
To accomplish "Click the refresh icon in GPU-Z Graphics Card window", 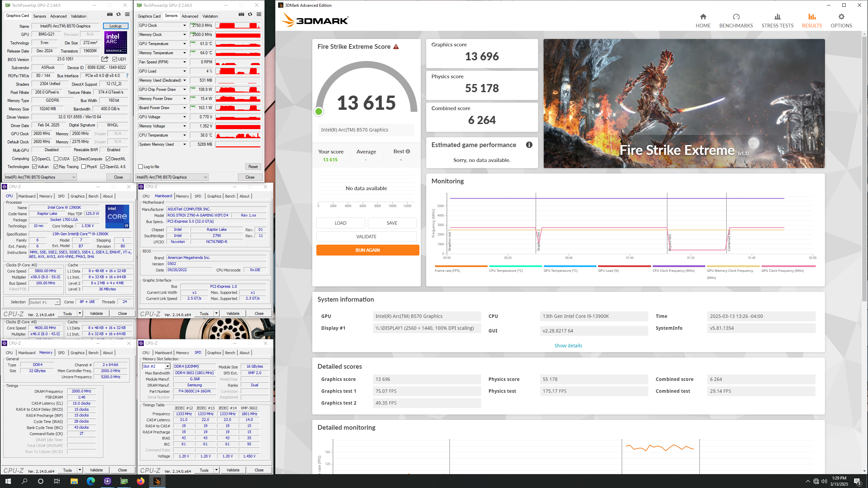I will click(118, 14).
